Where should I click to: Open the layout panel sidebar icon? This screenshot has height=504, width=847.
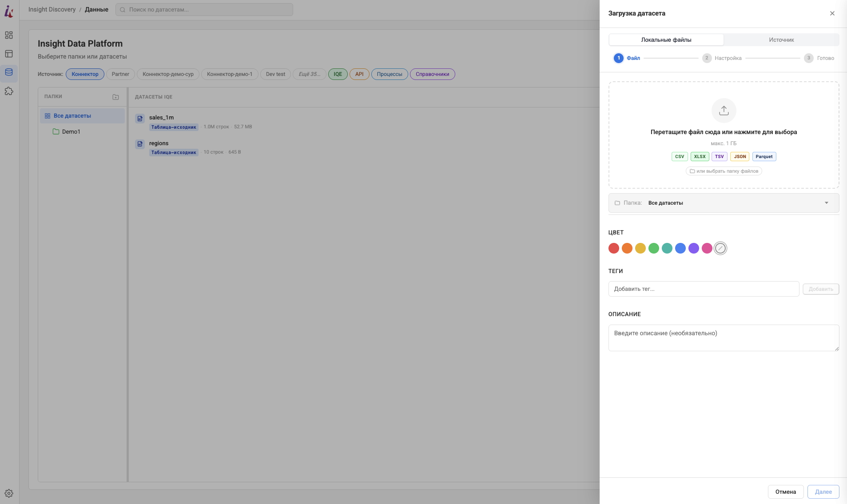(x=9, y=54)
